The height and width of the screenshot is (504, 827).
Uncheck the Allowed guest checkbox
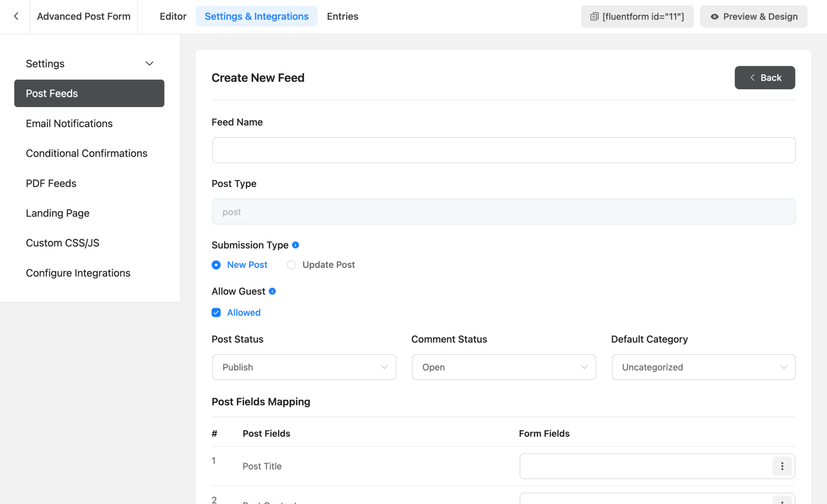point(216,312)
